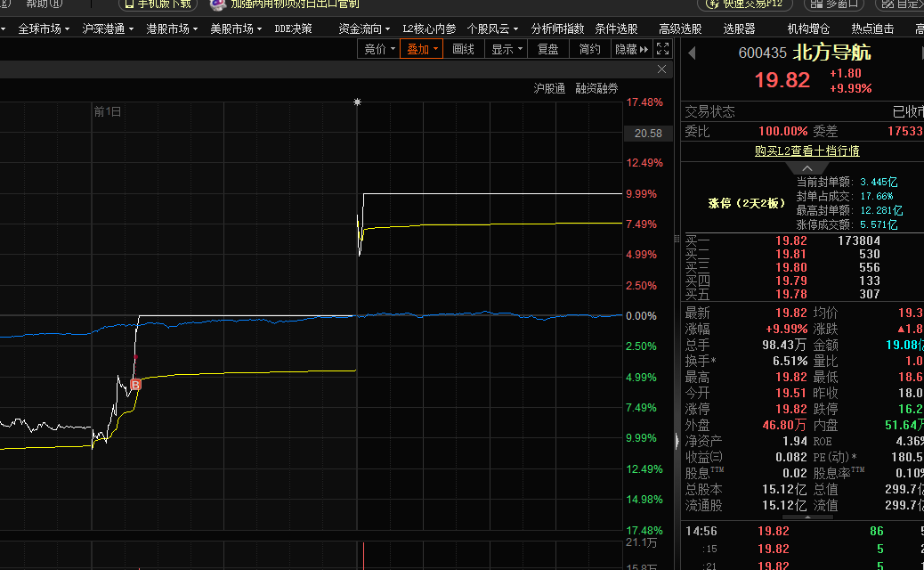Viewport: 924px width, 570px height.
Task: Open the 全球市场 dropdown menu
Action: tap(44, 28)
